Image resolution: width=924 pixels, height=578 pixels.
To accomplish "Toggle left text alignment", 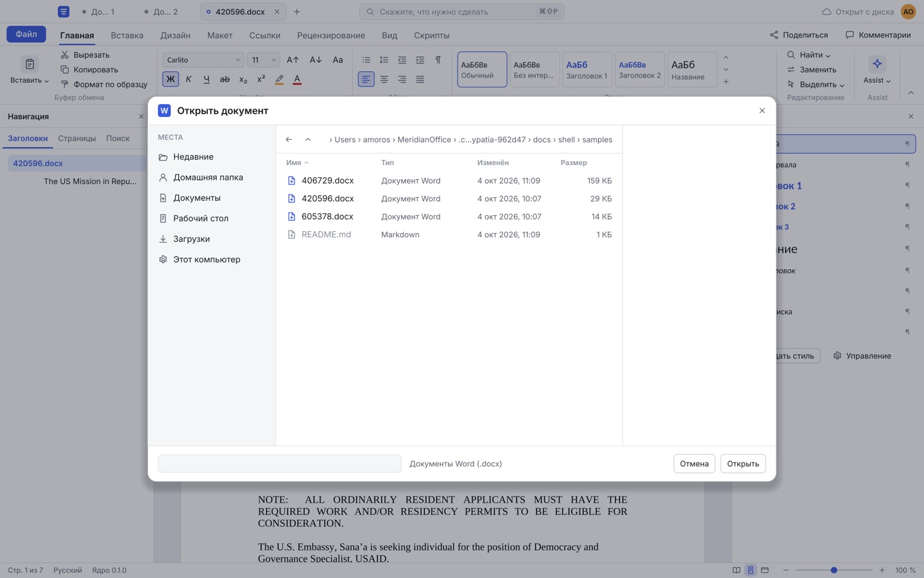I will pos(366,80).
